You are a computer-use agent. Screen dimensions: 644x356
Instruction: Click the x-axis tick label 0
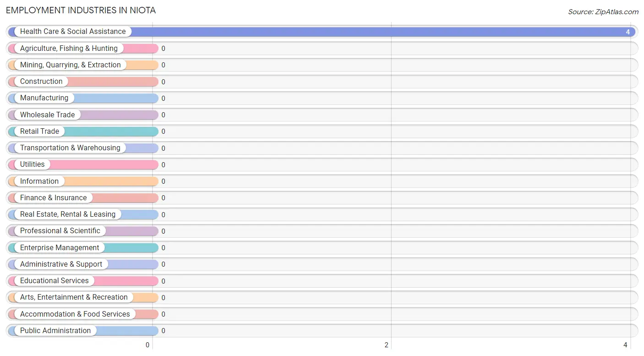147,345
